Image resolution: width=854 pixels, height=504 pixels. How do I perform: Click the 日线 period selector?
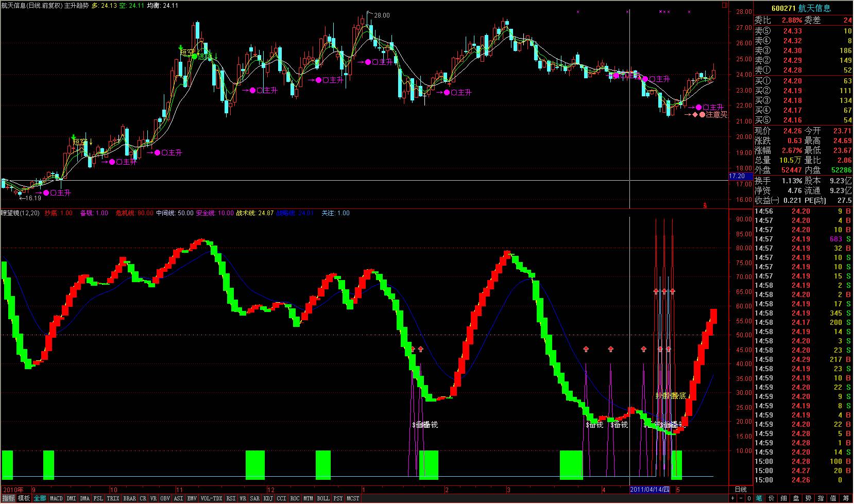pos(740,490)
